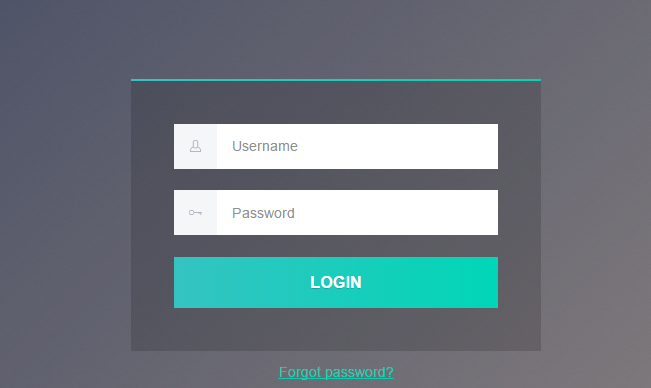Click the Password placeholder text
The image size is (651, 388).
pyautogui.click(x=263, y=213)
